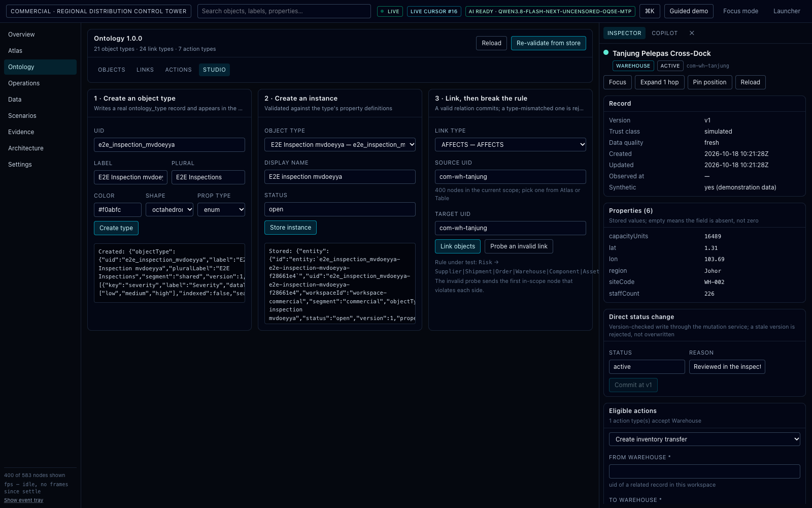
Task: Click the ontology Reload button
Action: (x=491, y=43)
